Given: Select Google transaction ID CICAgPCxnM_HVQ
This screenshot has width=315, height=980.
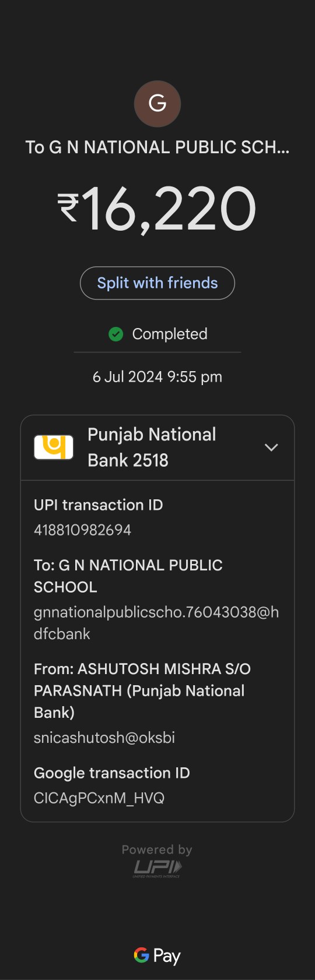Looking at the screenshot, I should [x=99, y=798].
